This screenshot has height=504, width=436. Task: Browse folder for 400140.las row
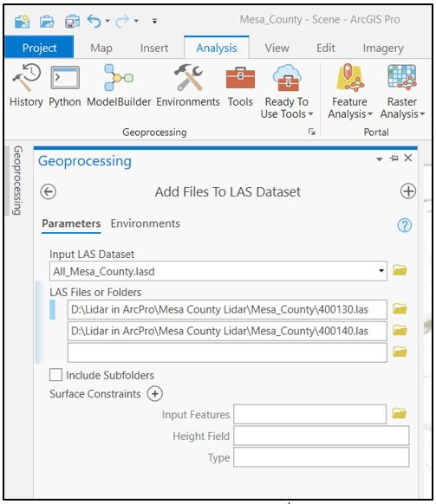(400, 330)
